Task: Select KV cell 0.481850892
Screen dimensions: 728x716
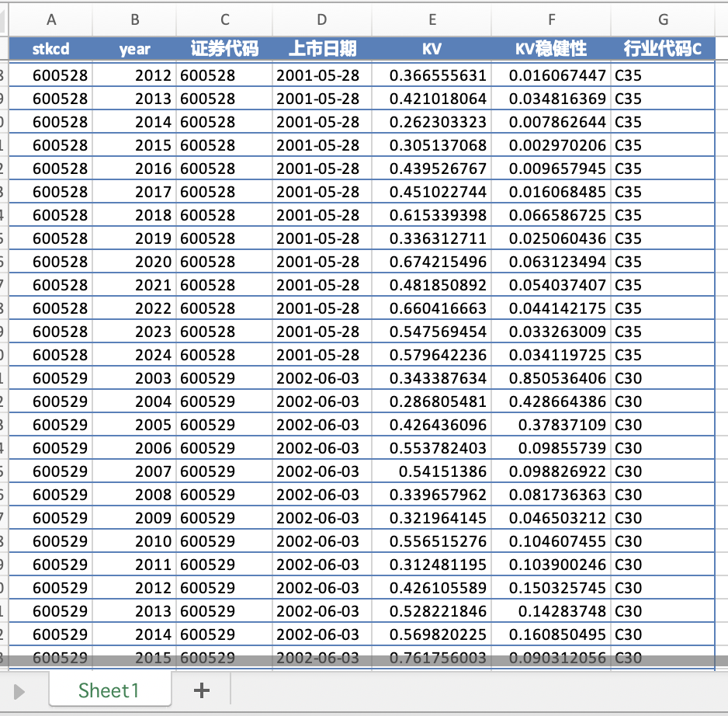Action: click(432, 284)
